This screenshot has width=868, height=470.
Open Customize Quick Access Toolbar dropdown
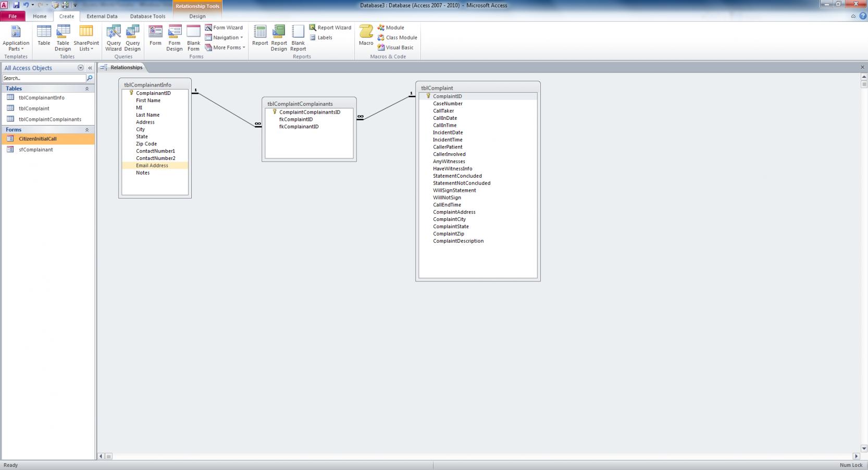[75, 5]
